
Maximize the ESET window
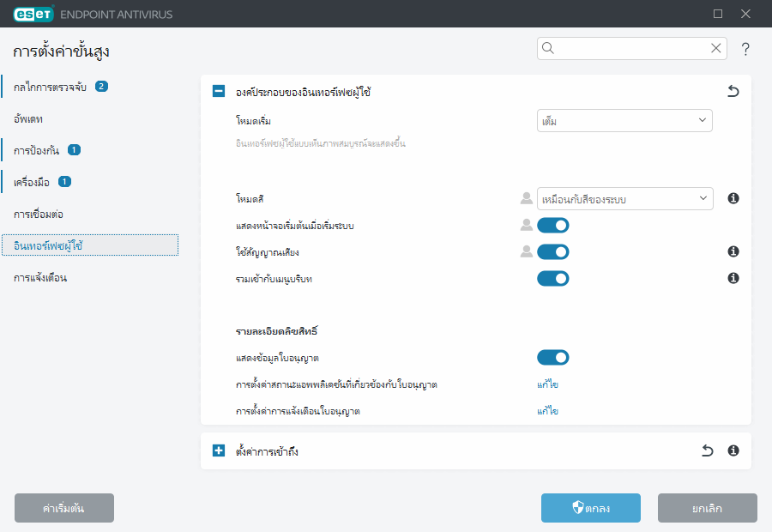click(x=718, y=14)
